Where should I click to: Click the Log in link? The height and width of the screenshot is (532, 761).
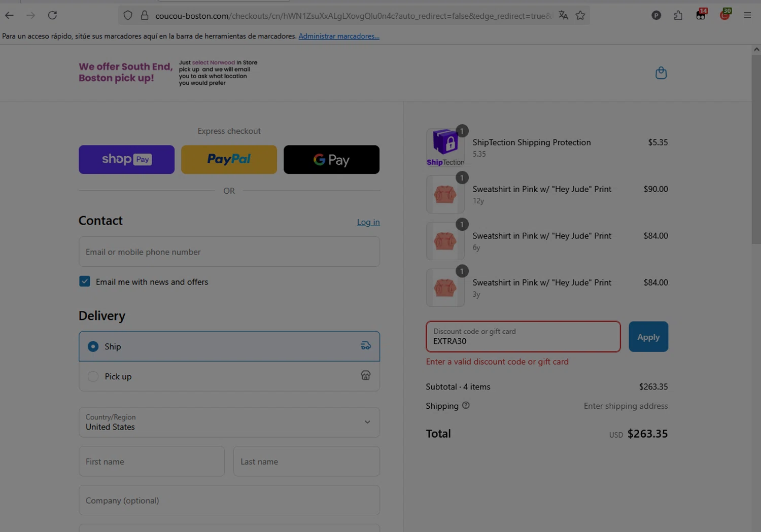368,222
